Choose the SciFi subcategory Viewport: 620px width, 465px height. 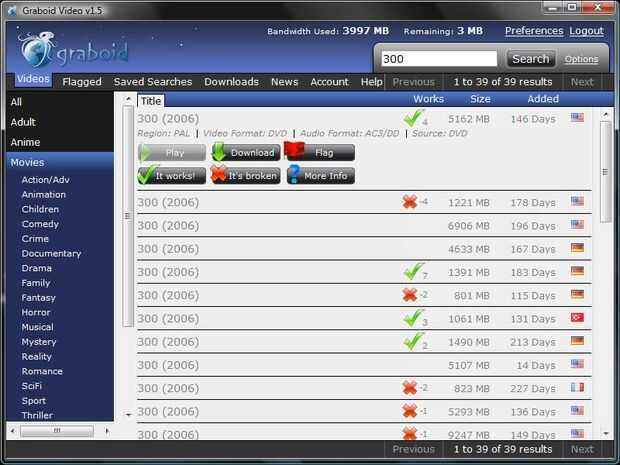(32, 386)
